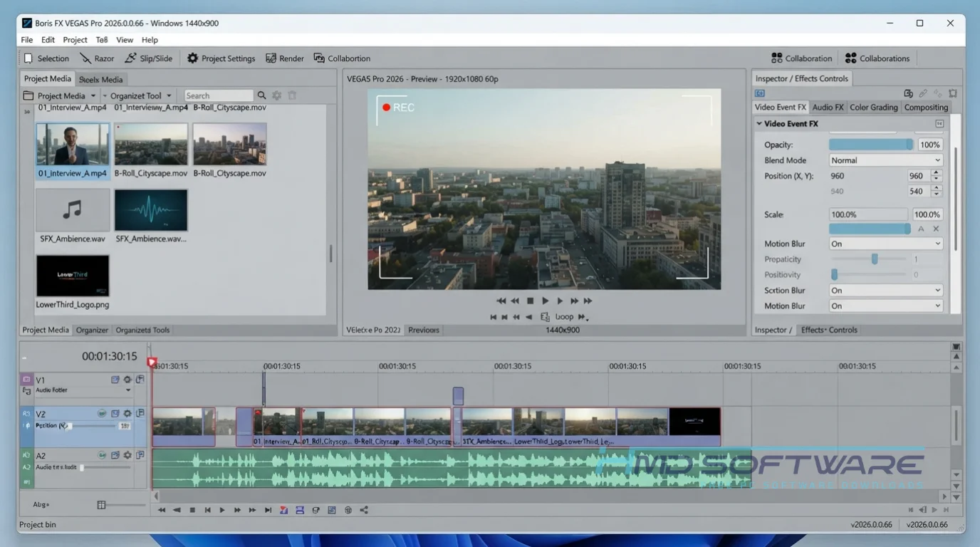980x547 pixels.
Task: Choose the Selection tool button
Action: [46, 58]
